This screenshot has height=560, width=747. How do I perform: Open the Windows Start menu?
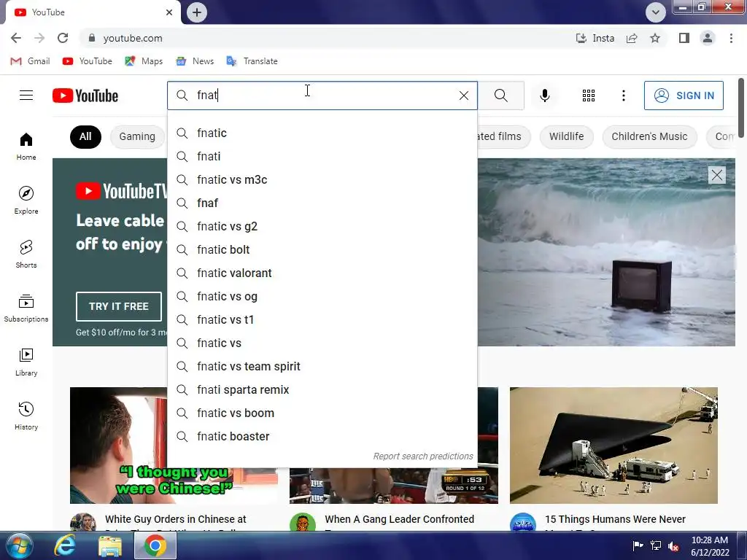(x=20, y=545)
